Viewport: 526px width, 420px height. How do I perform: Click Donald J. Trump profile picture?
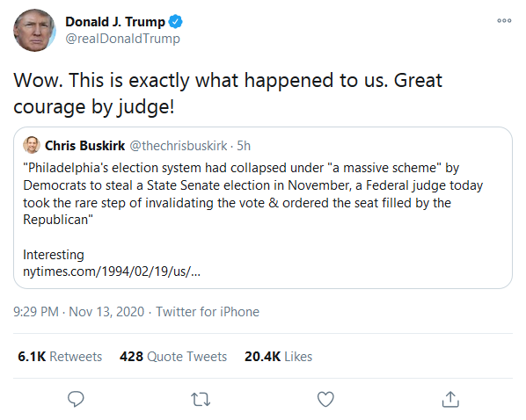coord(34,30)
